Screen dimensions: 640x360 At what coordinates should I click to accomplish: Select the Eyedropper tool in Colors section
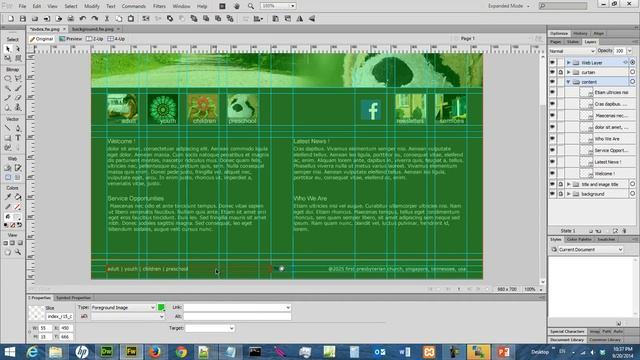[8, 197]
